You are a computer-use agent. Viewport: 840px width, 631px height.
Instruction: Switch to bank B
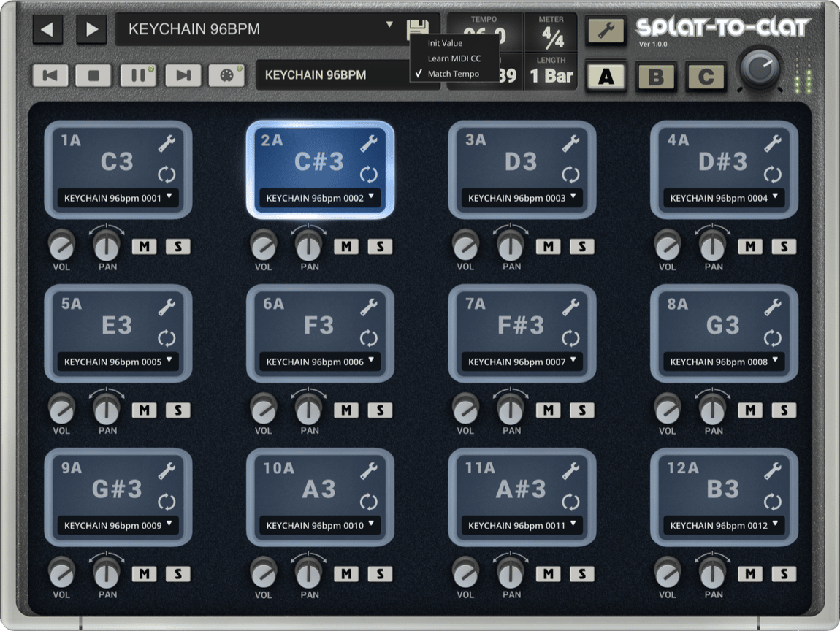[x=656, y=77]
